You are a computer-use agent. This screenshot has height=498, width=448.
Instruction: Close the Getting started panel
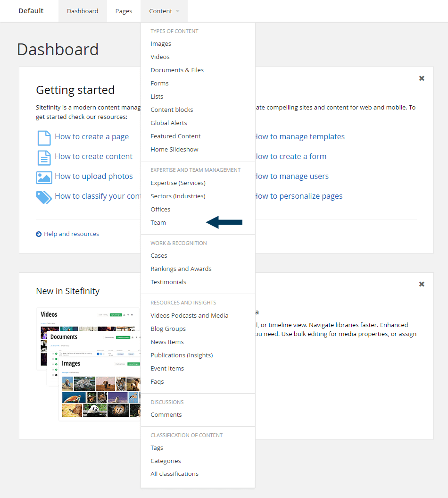422,78
